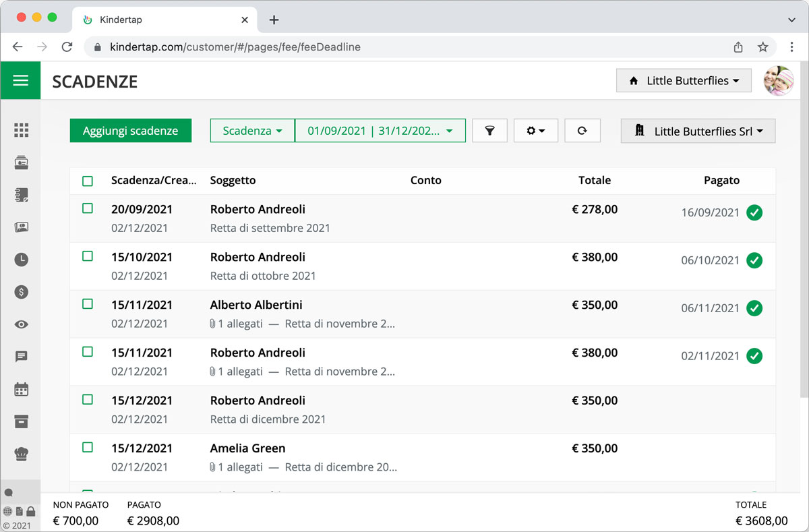809x532 pixels.
Task: Open the filter funnel icon
Action: click(x=489, y=130)
